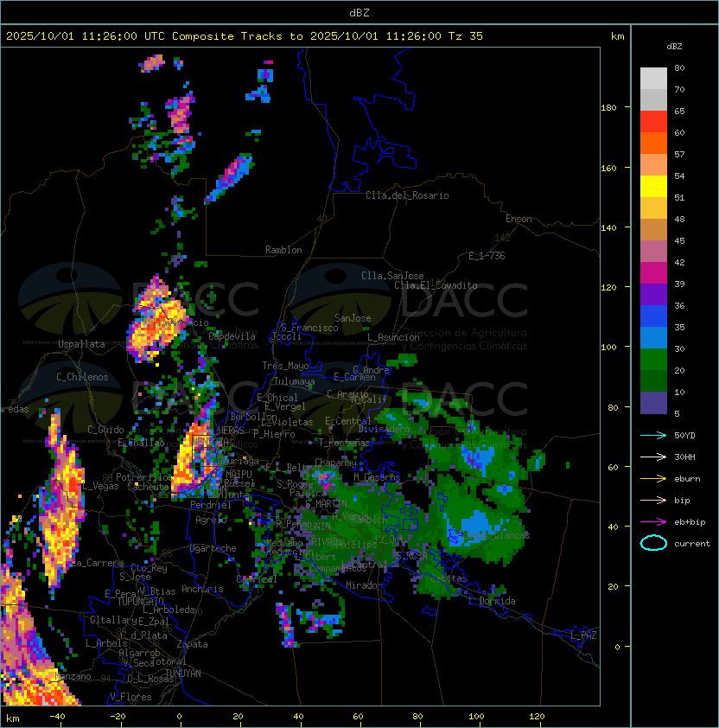Click the 'Tres_Mayo' place label
719x728 pixels.
click(285, 366)
